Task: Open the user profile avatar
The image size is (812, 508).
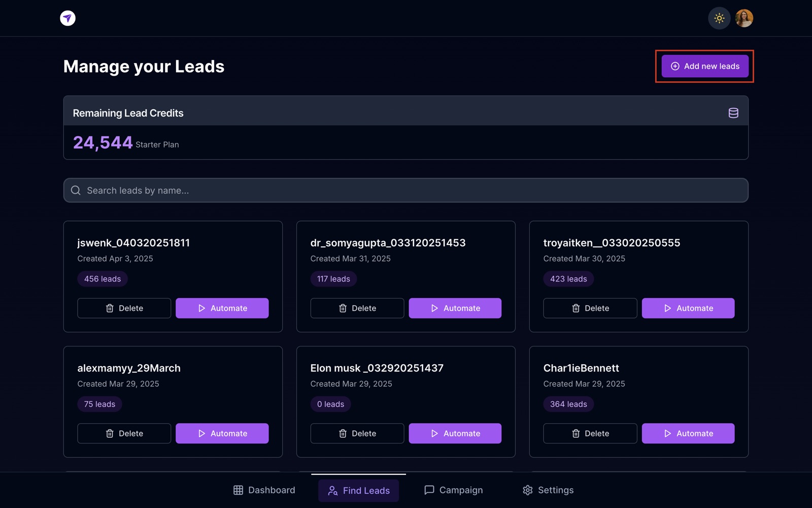Action: (x=744, y=18)
